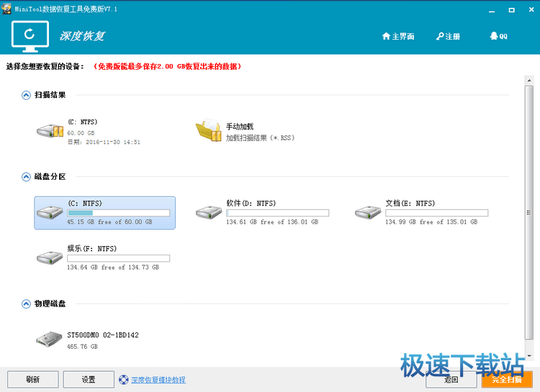The height and width of the screenshot is (392, 540).
Task: Select the ST500DM0 02-1BD142 disk label
Action: [x=103, y=335]
